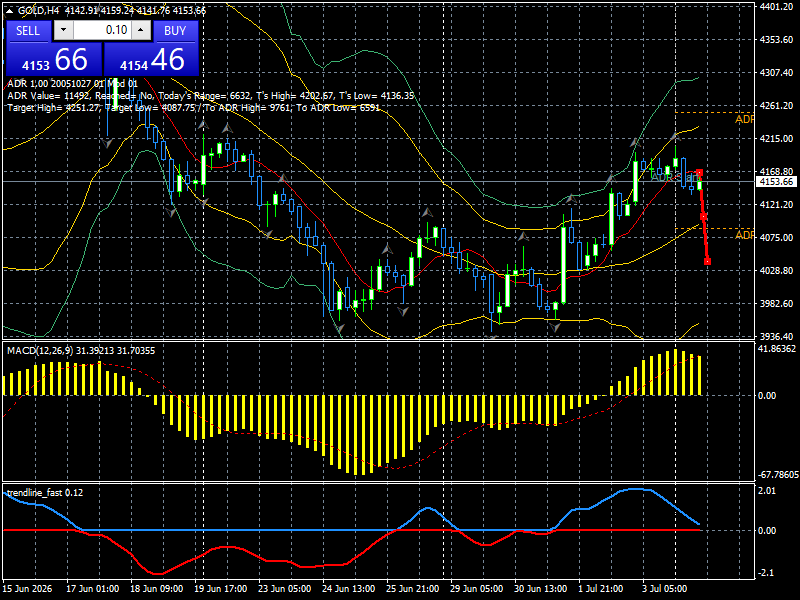
Task: Click the 15 Jun 2026 date label
Action: point(28,589)
